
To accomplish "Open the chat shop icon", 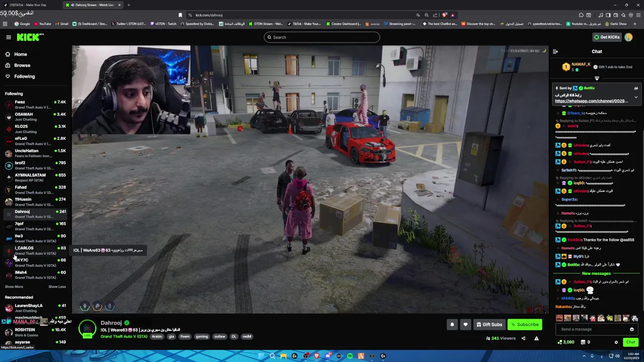I will click(583, 342).
